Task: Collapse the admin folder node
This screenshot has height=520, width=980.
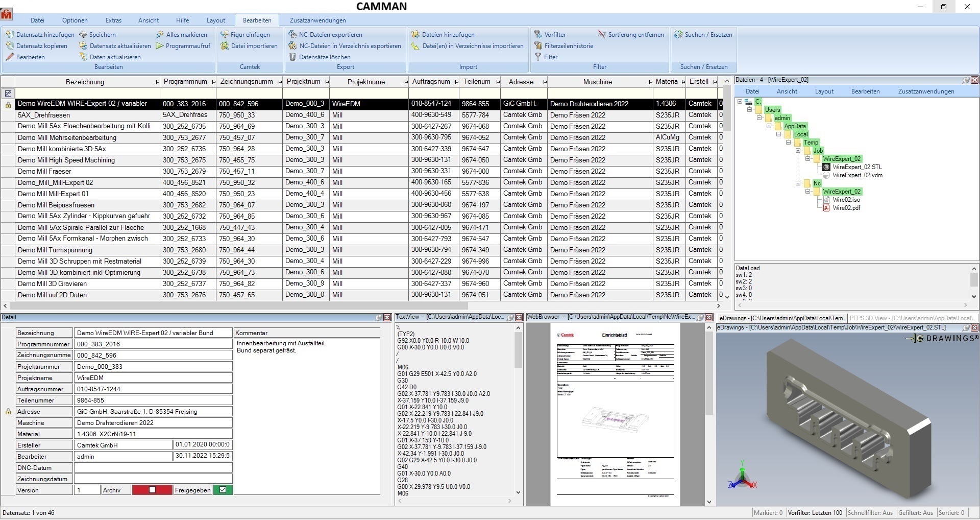Action: [759, 118]
